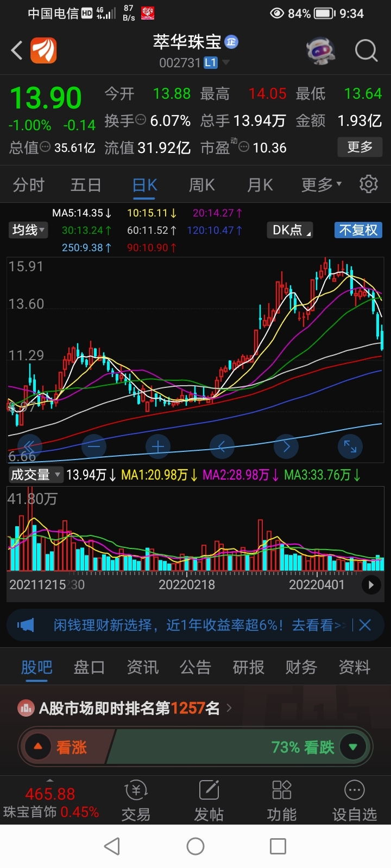Open the 公告 announcements tab

[x=195, y=667]
